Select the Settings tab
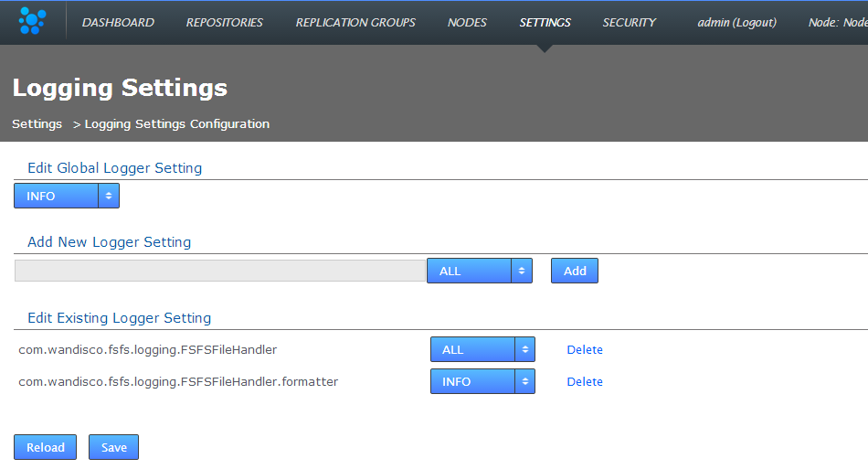Image resolution: width=868 pixels, height=469 pixels. [x=545, y=23]
